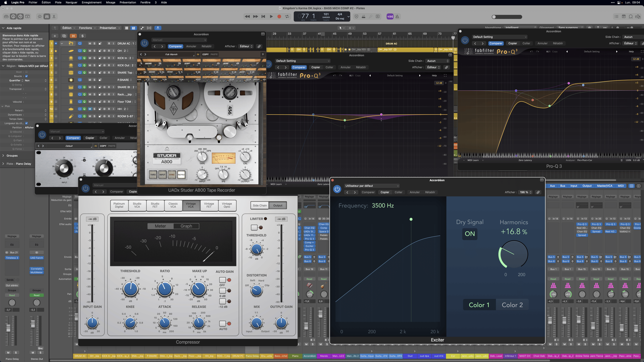Solo the SNARE Top track
Screen dimensions: 644x362
click(x=94, y=73)
